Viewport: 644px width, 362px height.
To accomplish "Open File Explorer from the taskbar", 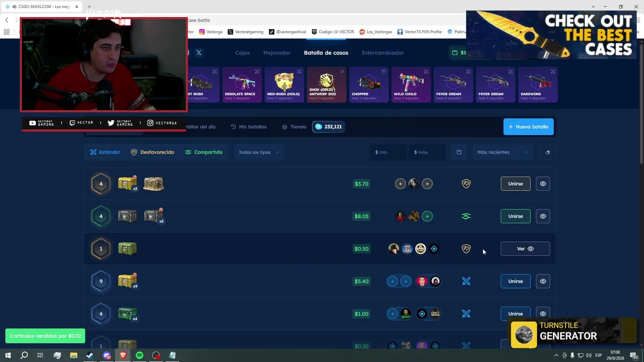I will pyautogui.click(x=73, y=355).
